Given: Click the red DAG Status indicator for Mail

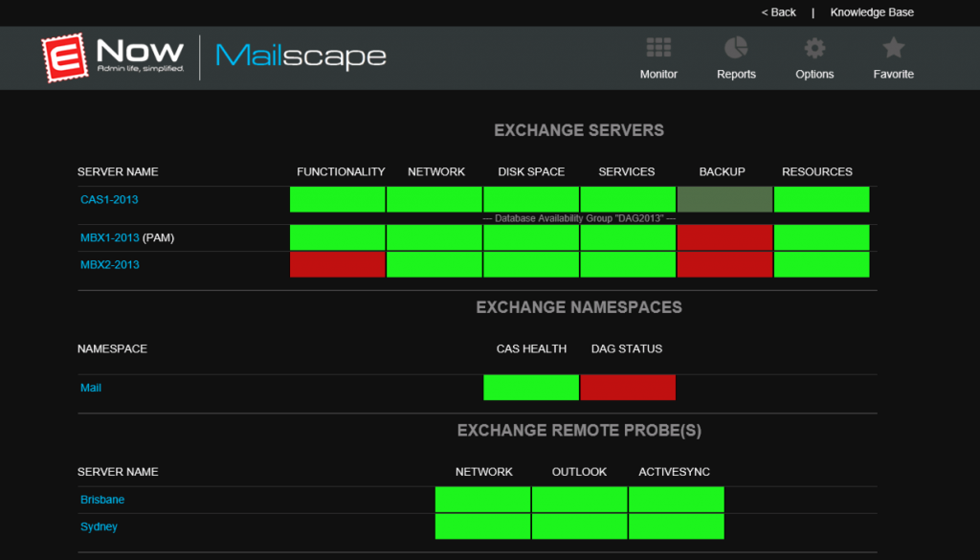Looking at the screenshot, I should click(627, 388).
